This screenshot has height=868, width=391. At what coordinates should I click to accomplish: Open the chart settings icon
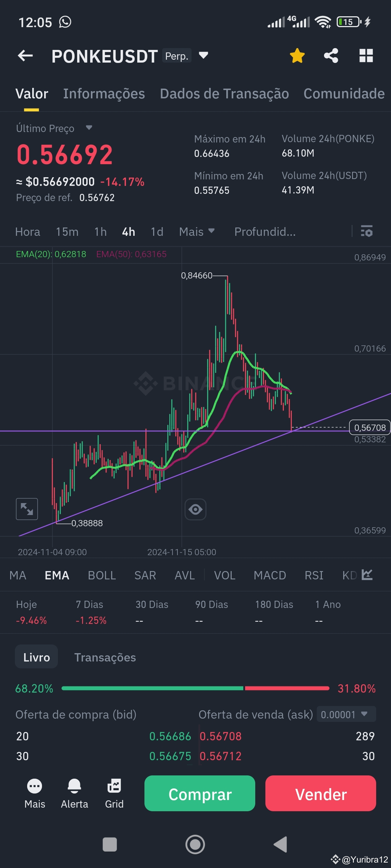(x=367, y=231)
